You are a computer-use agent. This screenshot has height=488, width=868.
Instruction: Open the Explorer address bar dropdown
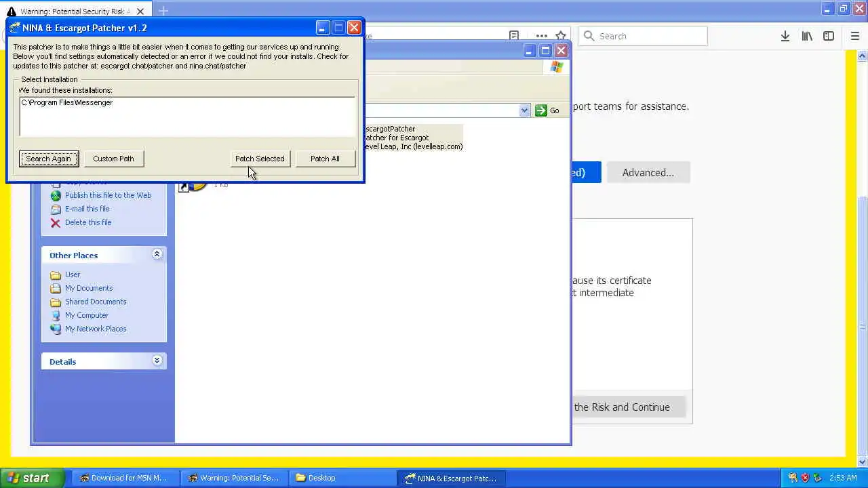524,110
